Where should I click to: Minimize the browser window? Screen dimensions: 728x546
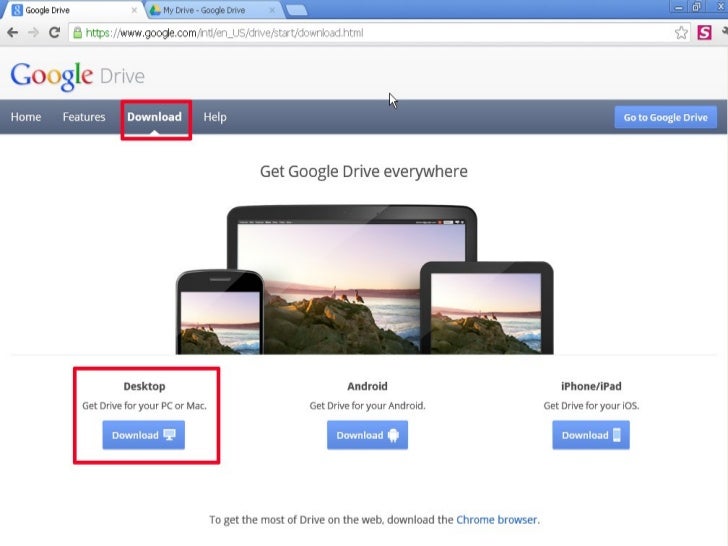click(679, 7)
